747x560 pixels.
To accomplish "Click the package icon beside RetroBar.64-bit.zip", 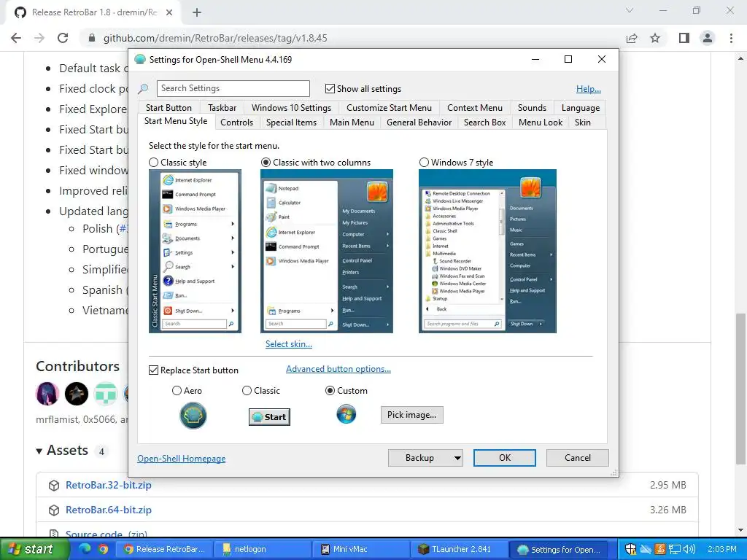I will (x=54, y=510).
